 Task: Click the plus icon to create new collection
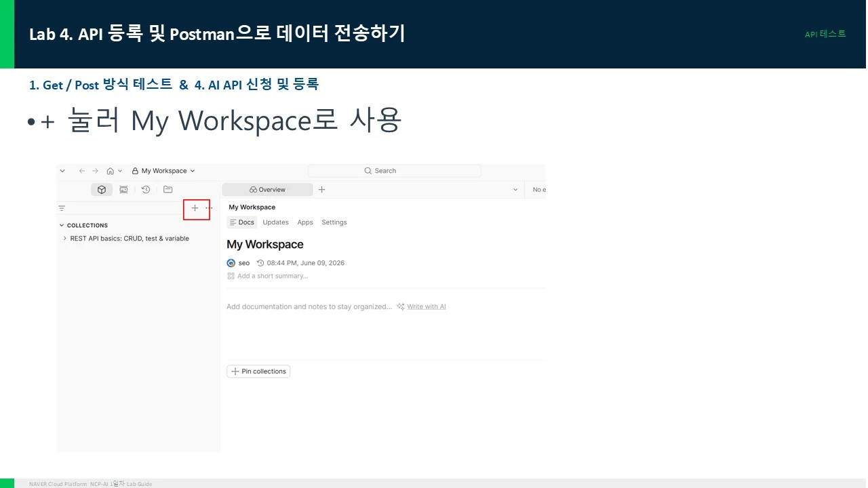click(195, 208)
